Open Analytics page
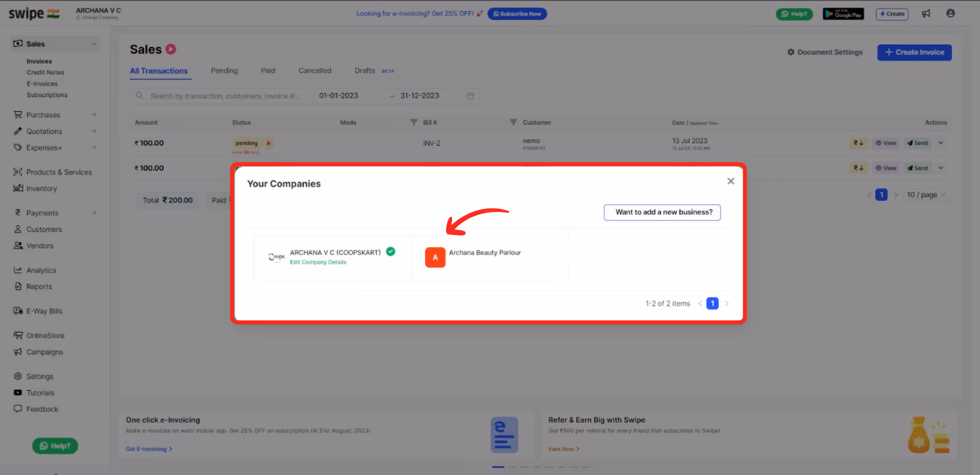This screenshot has width=980, height=475. [35, 270]
